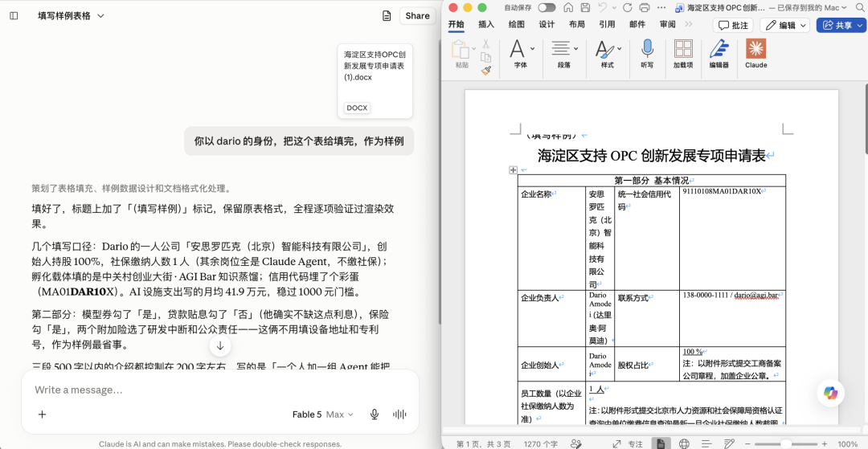Switch to the 绘图 ribbon tab
The image size is (868, 449).
[517, 24]
